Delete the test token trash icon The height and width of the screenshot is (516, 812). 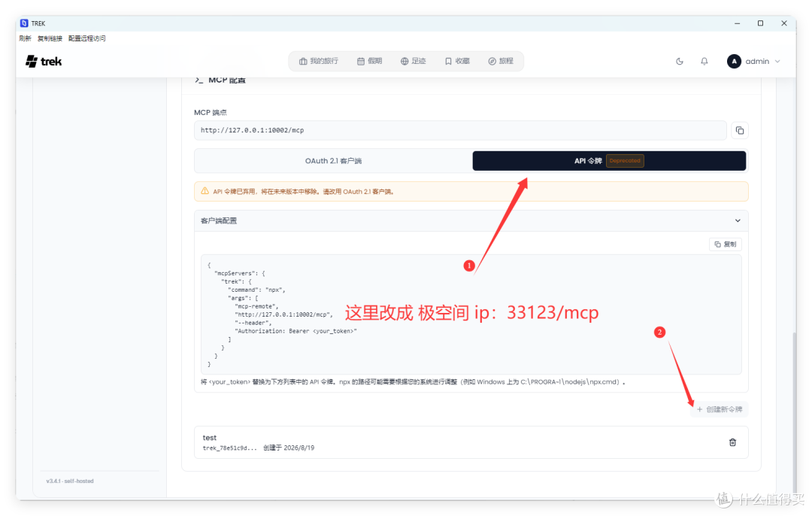732,442
